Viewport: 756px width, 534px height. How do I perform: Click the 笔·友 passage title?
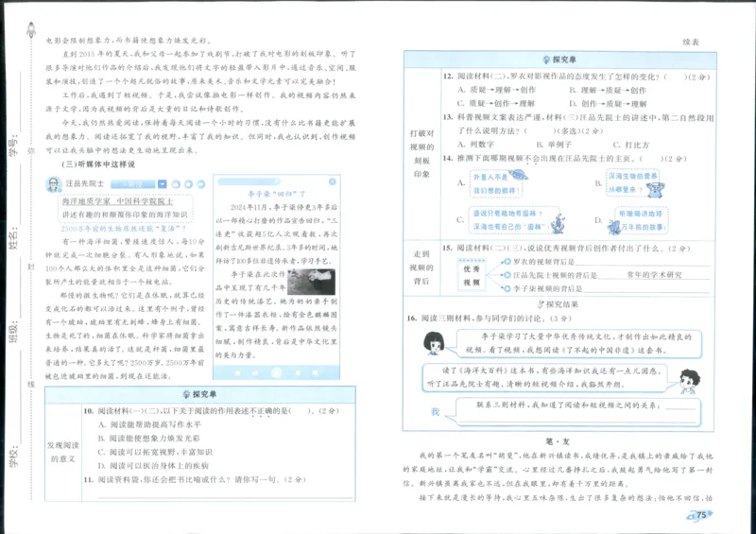tap(558, 441)
